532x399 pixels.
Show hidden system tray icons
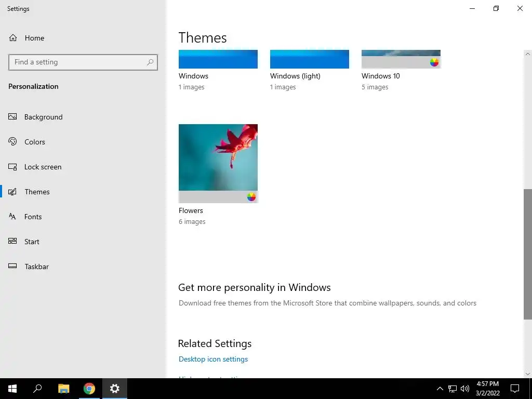pyautogui.click(x=440, y=389)
